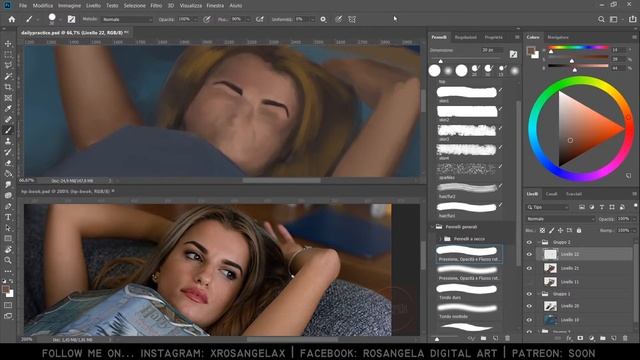Select the Eraser tool
This screenshot has height=360, width=640.
pos(8,163)
